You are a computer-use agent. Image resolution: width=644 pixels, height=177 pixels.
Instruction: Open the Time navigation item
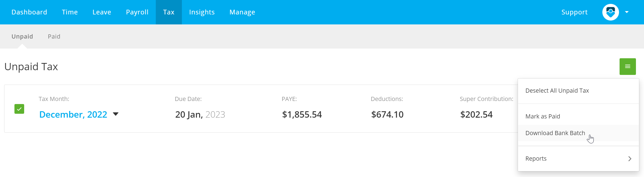(70, 12)
